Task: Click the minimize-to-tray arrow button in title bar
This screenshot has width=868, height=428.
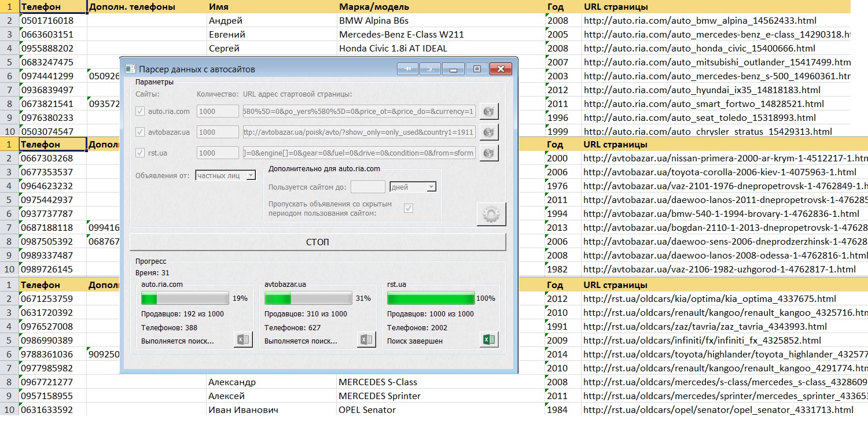Action: 431,69
